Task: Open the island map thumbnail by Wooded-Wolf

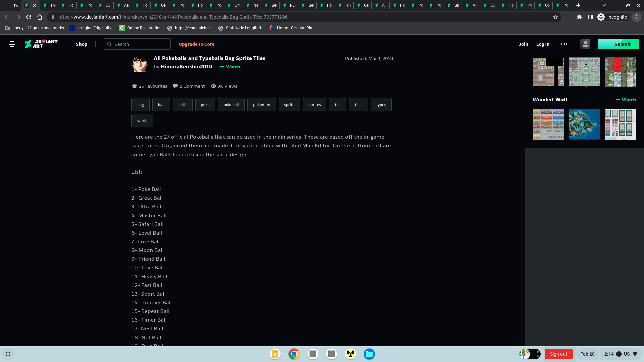Action: tap(584, 124)
